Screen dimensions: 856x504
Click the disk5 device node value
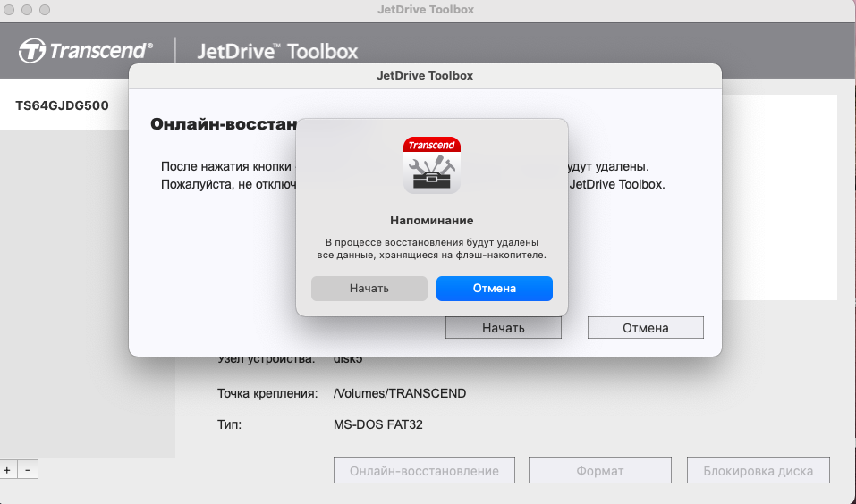point(348,359)
